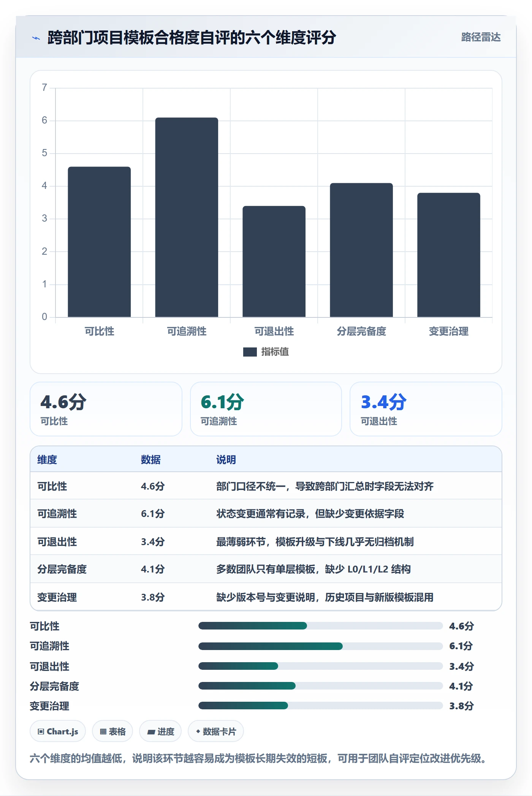
Task: Click the 可追溯性 progress bar
Action: (321, 646)
